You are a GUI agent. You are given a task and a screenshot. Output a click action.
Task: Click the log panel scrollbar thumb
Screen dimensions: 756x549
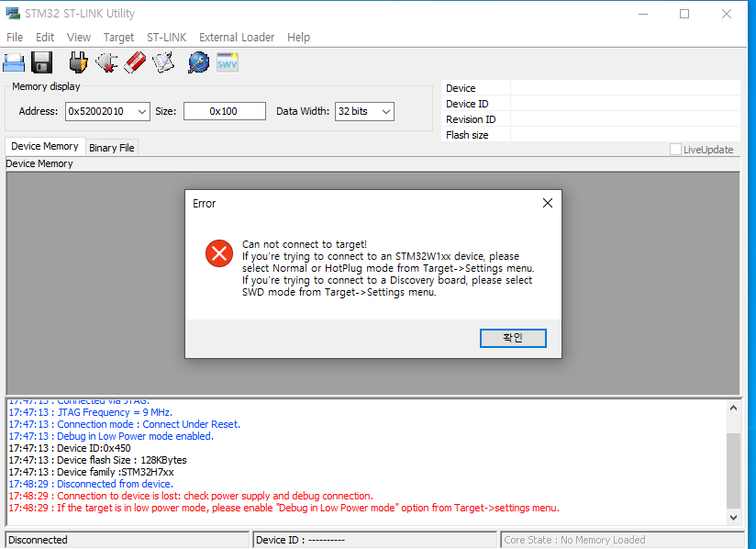click(x=733, y=470)
